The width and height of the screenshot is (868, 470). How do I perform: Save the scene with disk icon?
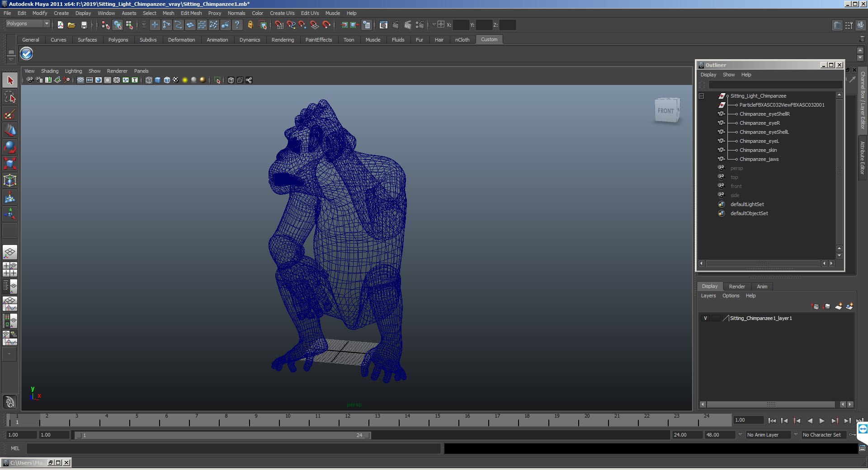(x=84, y=25)
